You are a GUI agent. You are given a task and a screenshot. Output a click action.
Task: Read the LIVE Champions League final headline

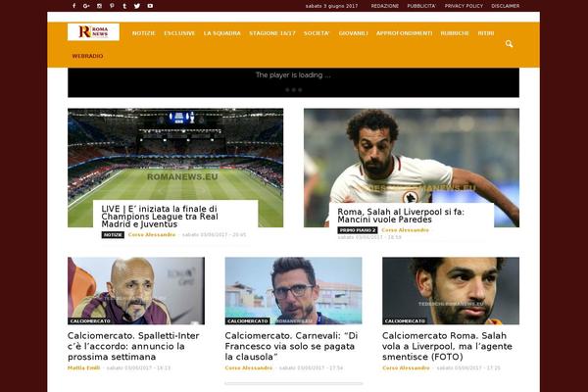point(160,217)
